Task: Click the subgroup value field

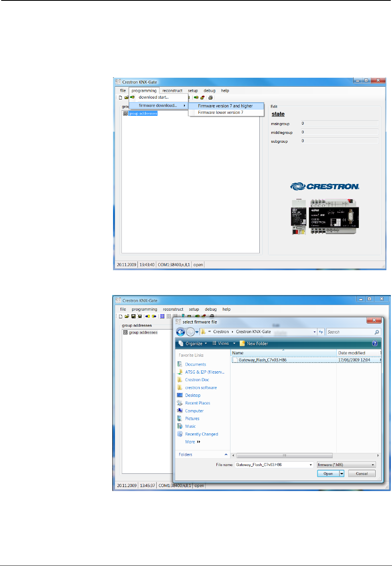Action: (x=339, y=141)
